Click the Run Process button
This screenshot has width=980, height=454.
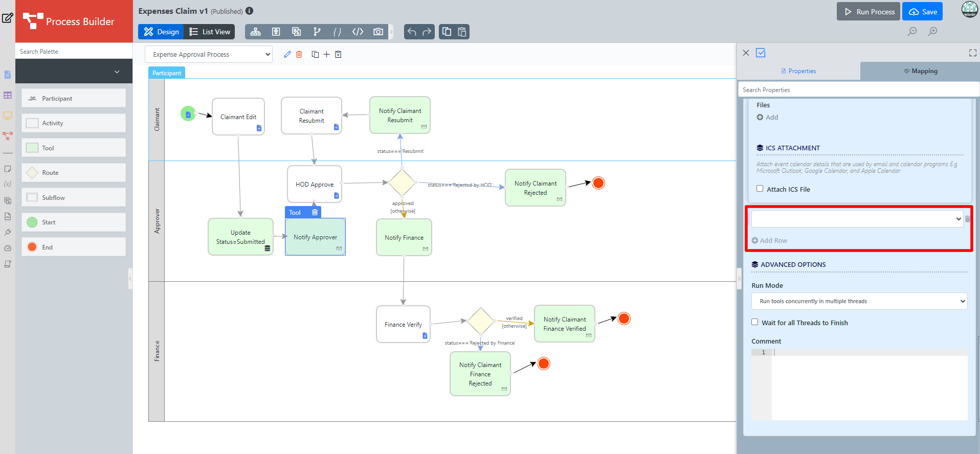pos(868,12)
